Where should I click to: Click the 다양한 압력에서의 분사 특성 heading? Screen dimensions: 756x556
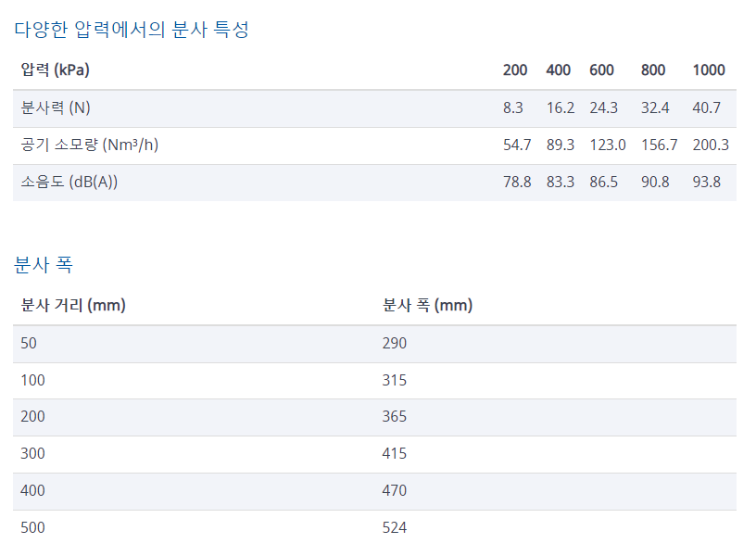tap(132, 30)
